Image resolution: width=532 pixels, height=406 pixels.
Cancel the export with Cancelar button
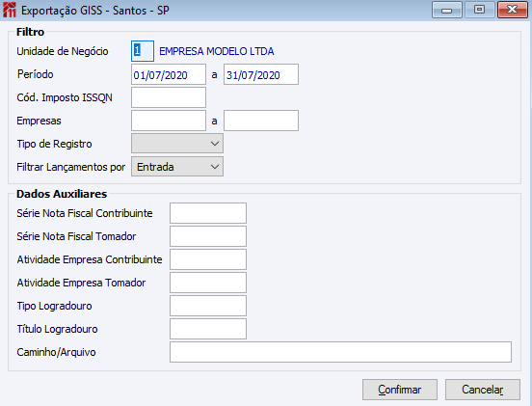point(483,390)
